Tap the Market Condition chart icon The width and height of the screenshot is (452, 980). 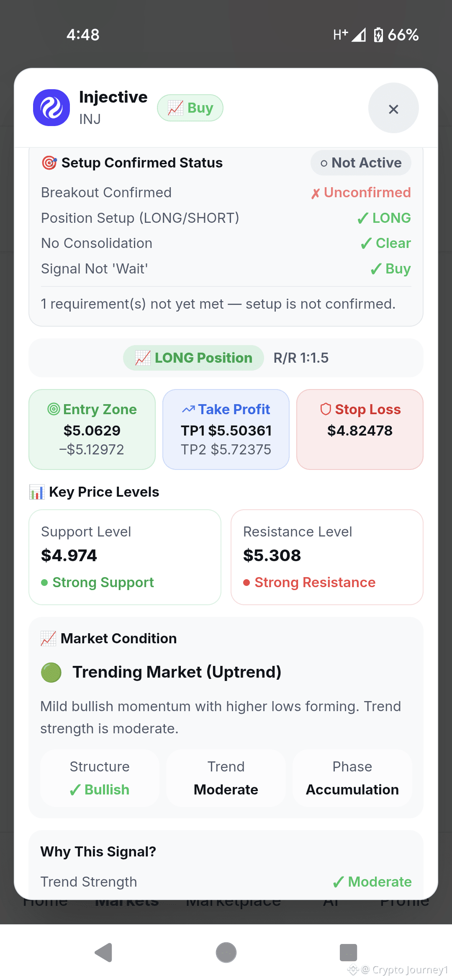click(48, 639)
